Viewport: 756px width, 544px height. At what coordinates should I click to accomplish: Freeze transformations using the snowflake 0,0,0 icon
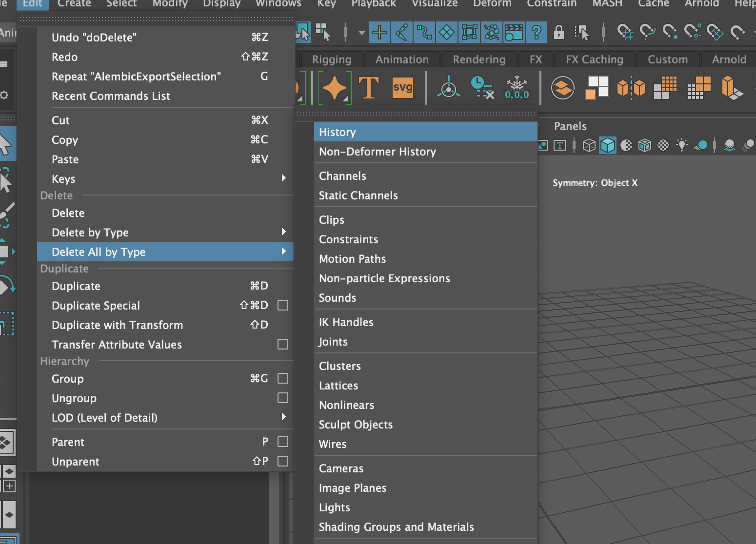[x=517, y=88]
